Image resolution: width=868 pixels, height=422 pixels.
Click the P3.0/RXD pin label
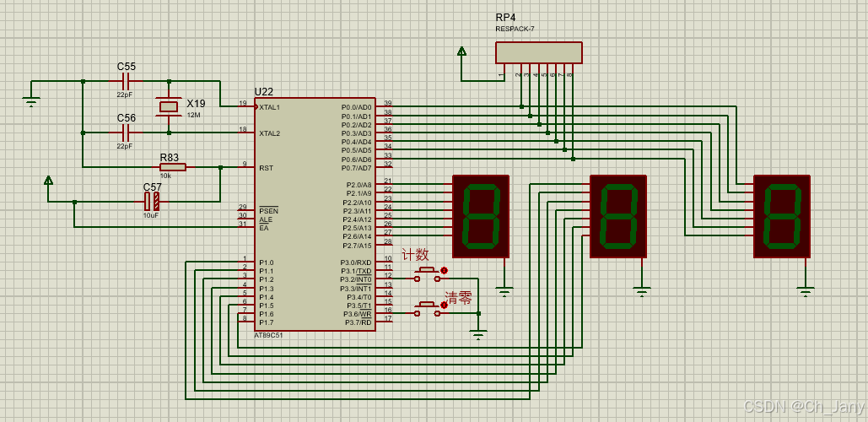(356, 262)
